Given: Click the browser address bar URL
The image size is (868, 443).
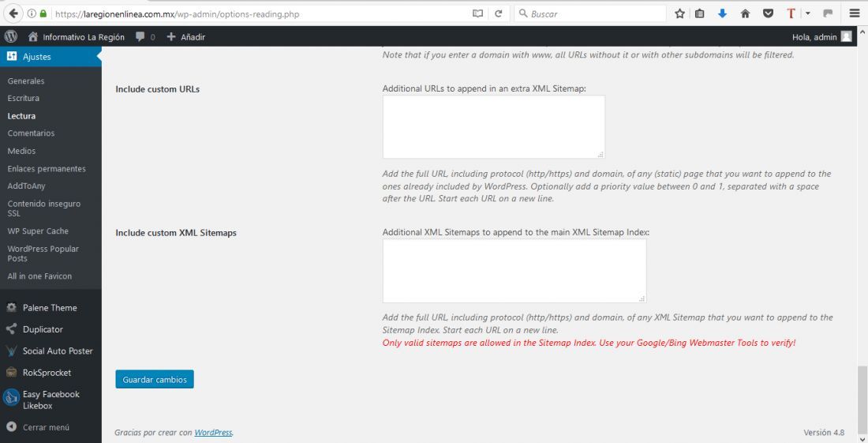Looking at the screenshot, I should [x=177, y=14].
